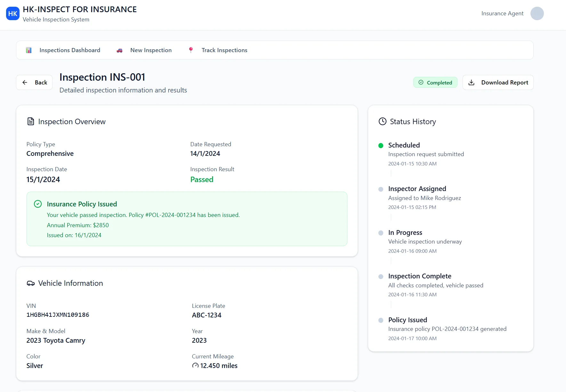This screenshot has height=392, width=566.
Task: Switch to the New Inspection tab
Action: click(x=151, y=50)
